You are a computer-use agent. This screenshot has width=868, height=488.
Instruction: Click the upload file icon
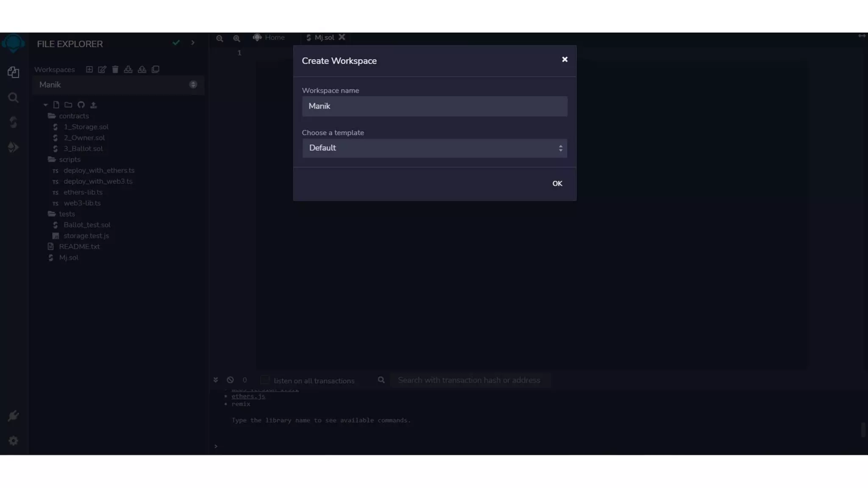94,105
